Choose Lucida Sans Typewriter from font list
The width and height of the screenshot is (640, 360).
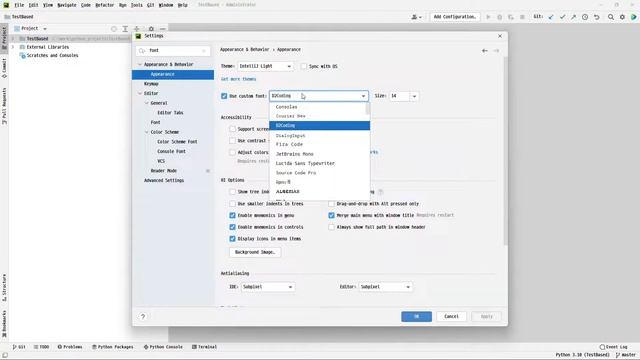319,163
